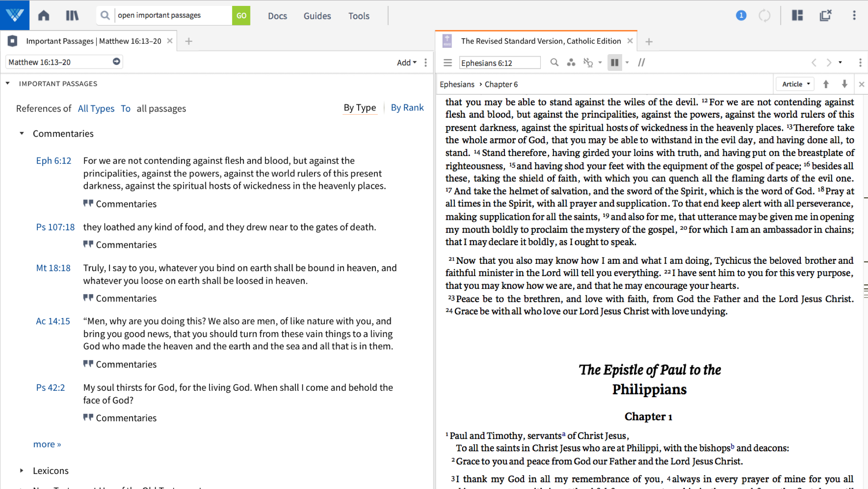Collapse the Commentaries section

21,134
